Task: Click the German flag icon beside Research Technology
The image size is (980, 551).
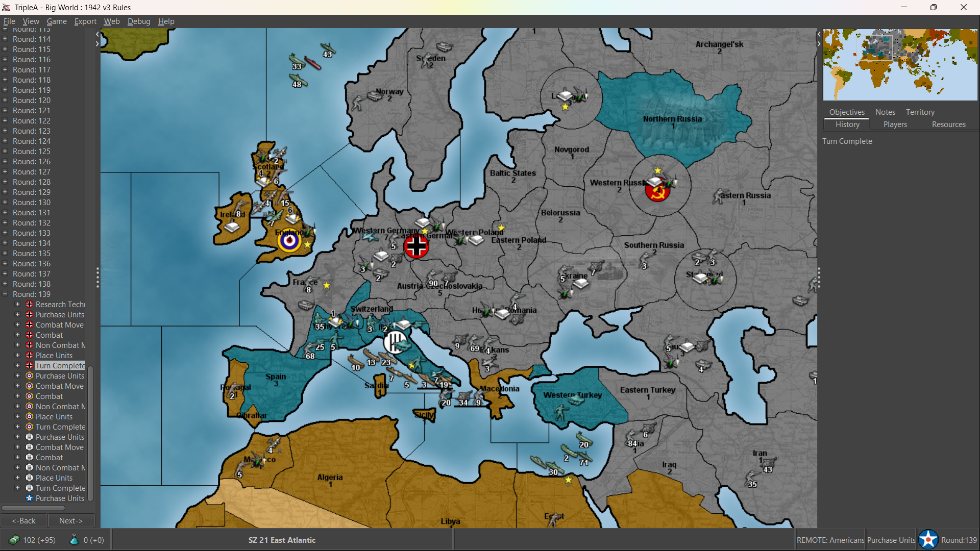Action: [x=29, y=305]
